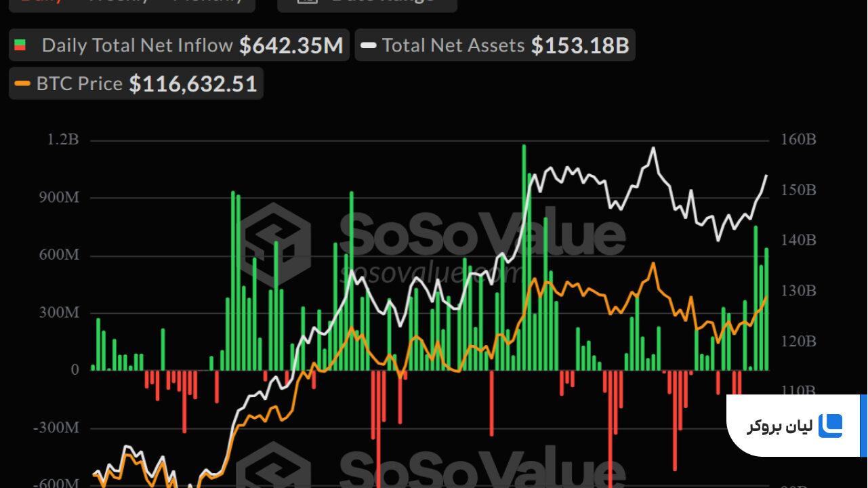The image size is (868, 488).
Task: Click the 300M left axis label
Action: (58, 313)
